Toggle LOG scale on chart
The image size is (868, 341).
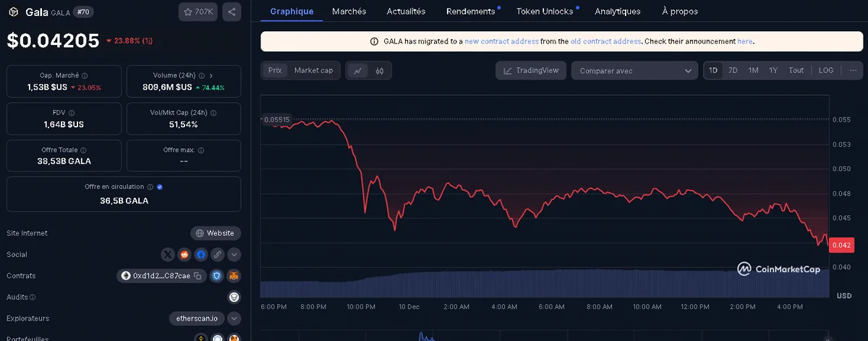(x=826, y=70)
